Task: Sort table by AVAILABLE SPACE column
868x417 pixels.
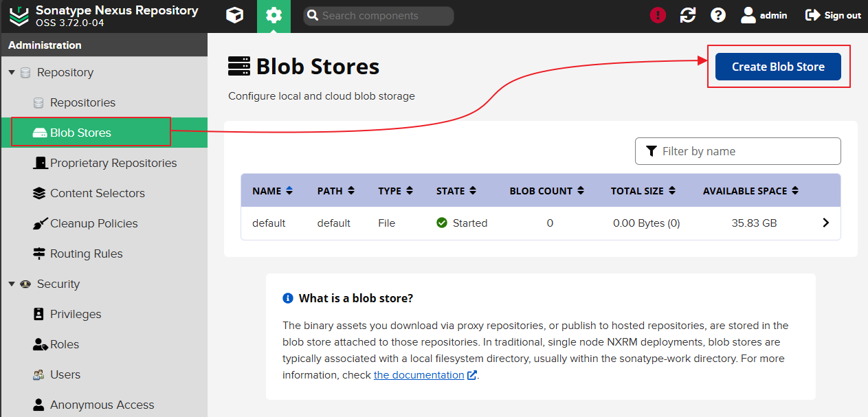Action: pyautogui.click(x=750, y=191)
